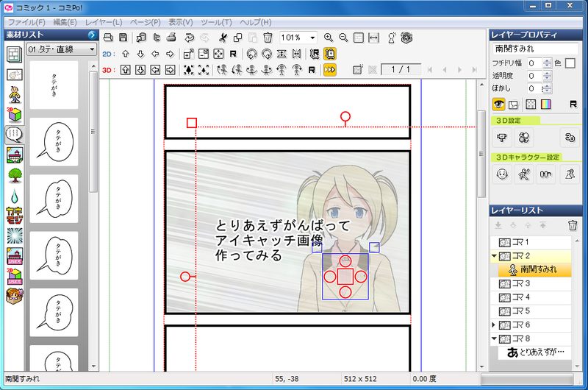Open the 3D cube items category

(14, 115)
